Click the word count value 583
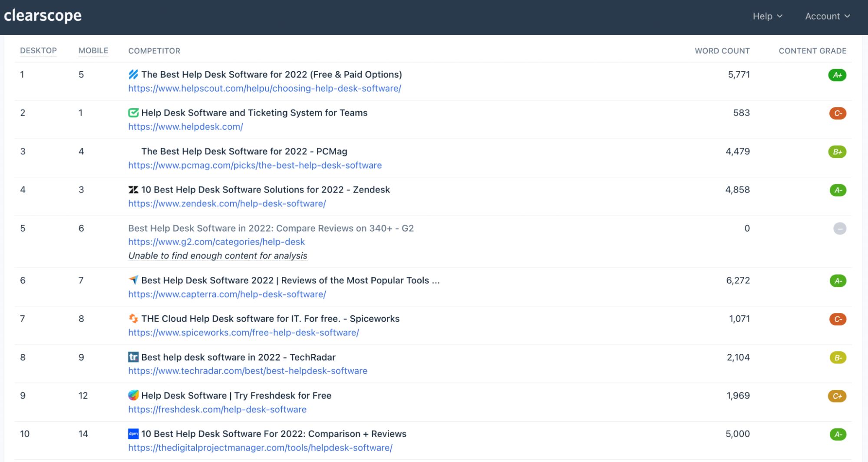Screen dimensions: 868x462 (741, 113)
